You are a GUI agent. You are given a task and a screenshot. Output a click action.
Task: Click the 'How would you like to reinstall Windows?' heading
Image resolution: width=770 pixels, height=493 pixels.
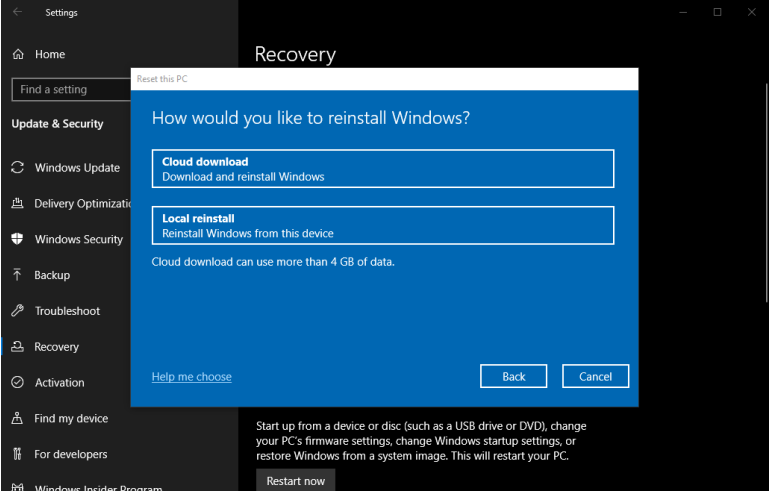pos(311,118)
